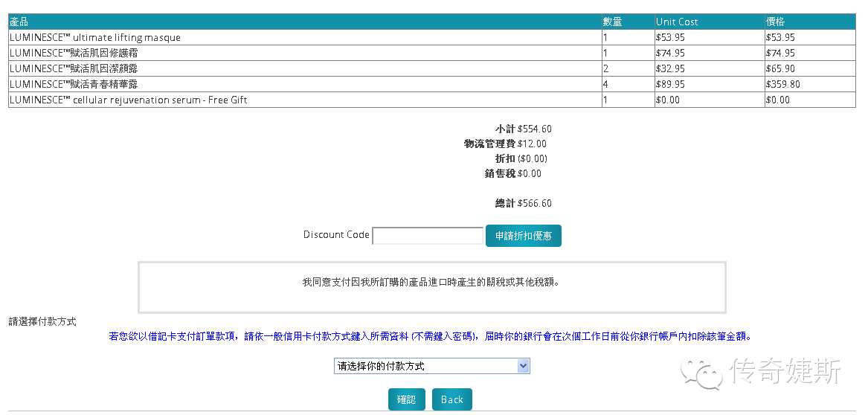
Task: Click the customs duty agreement text 我同意支付
Action: [432, 282]
